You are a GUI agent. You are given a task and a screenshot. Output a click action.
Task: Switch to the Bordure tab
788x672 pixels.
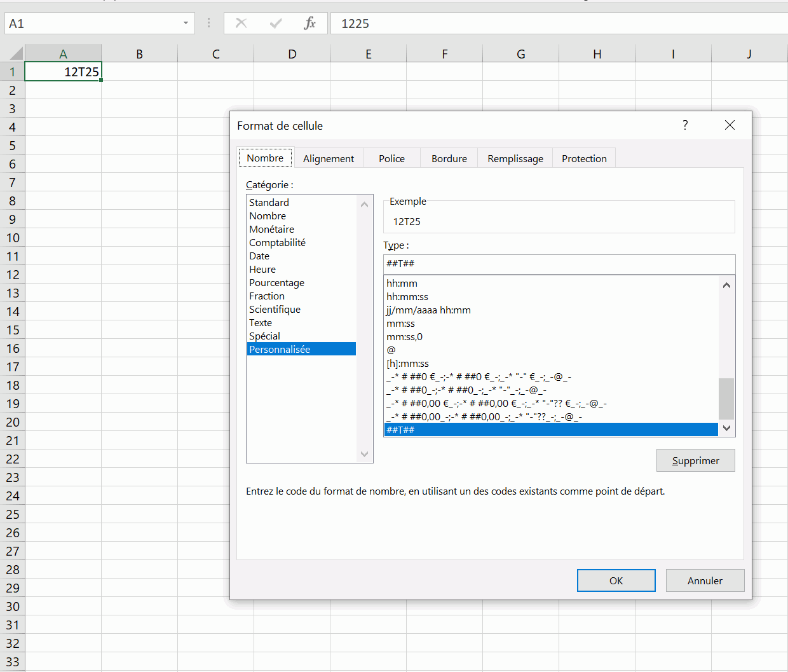(449, 158)
